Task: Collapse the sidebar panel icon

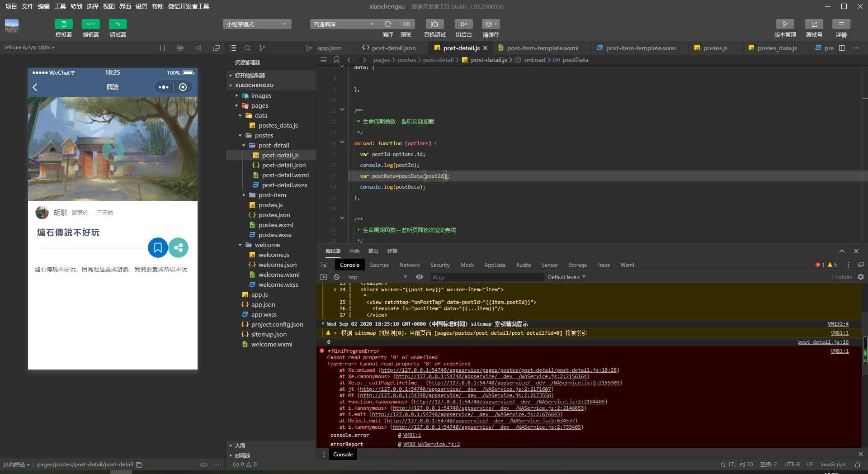Action: tap(309, 48)
